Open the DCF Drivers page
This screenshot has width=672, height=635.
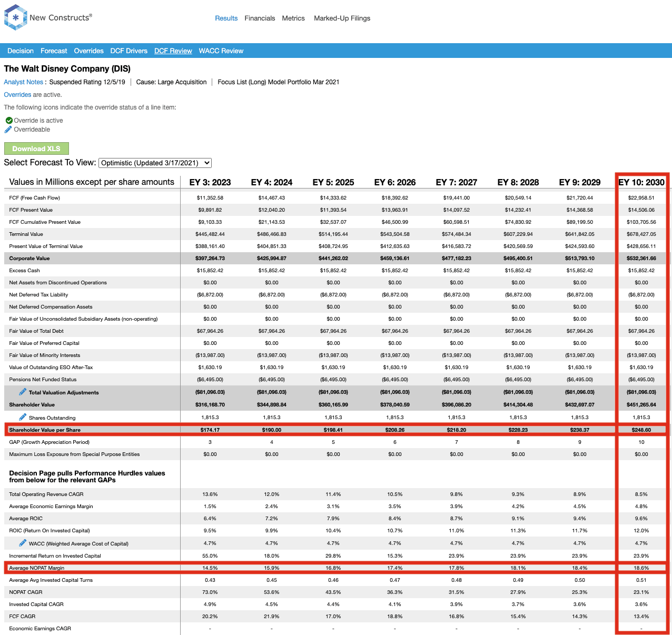129,51
